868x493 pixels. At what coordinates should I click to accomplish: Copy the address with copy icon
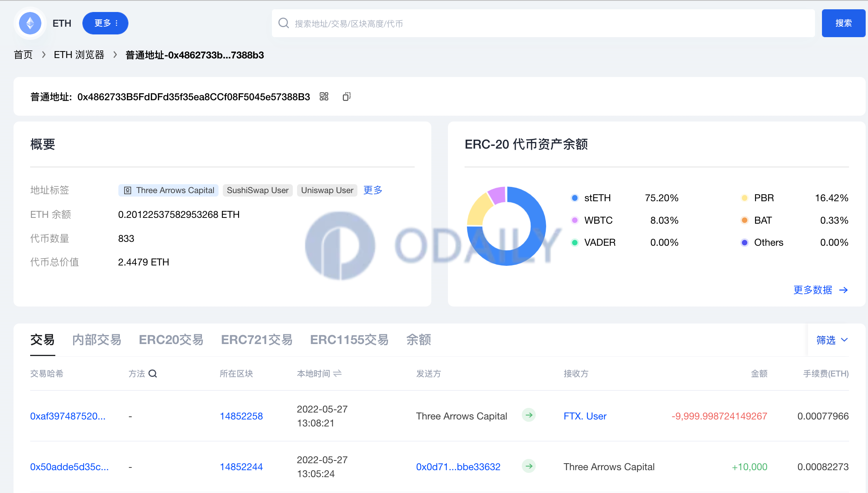347,96
